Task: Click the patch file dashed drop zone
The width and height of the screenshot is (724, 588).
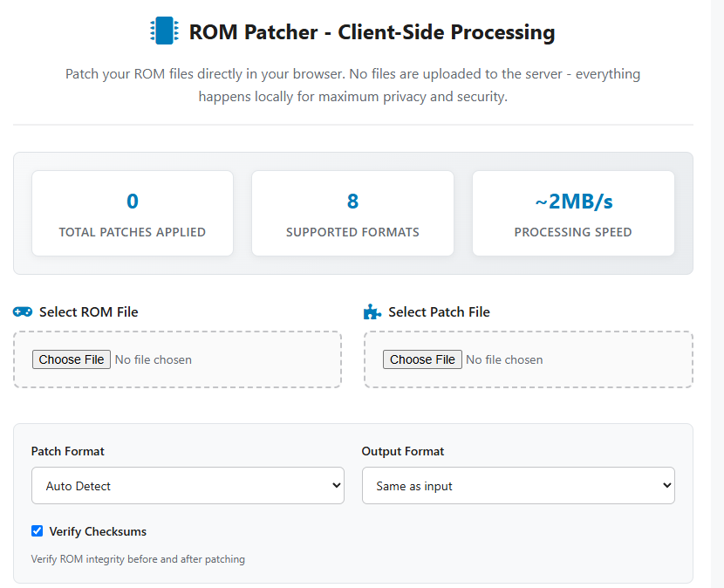Action: click(x=529, y=359)
